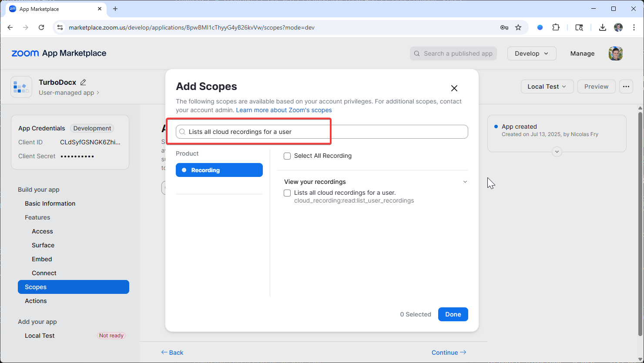Select Scopes in sidebar
Viewport: 644px width, 363px height.
[x=74, y=287]
